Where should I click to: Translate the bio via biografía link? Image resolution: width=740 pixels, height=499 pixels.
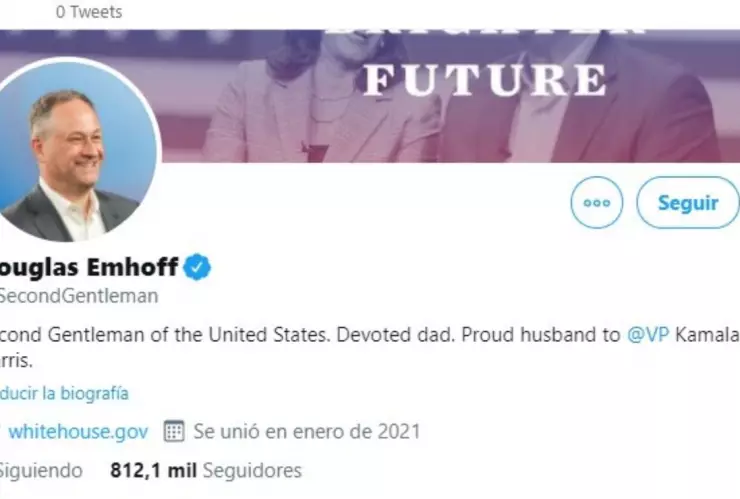[x=64, y=394]
